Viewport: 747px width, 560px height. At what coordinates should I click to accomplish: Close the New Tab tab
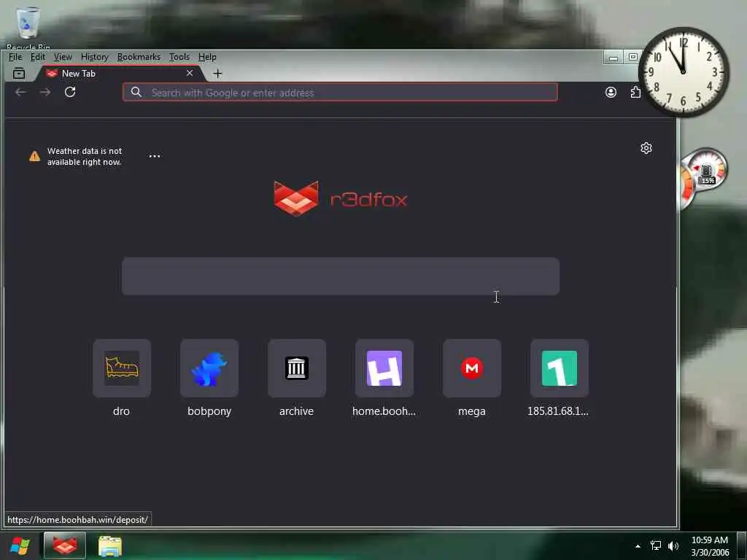pyautogui.click(x=190, y=73)
